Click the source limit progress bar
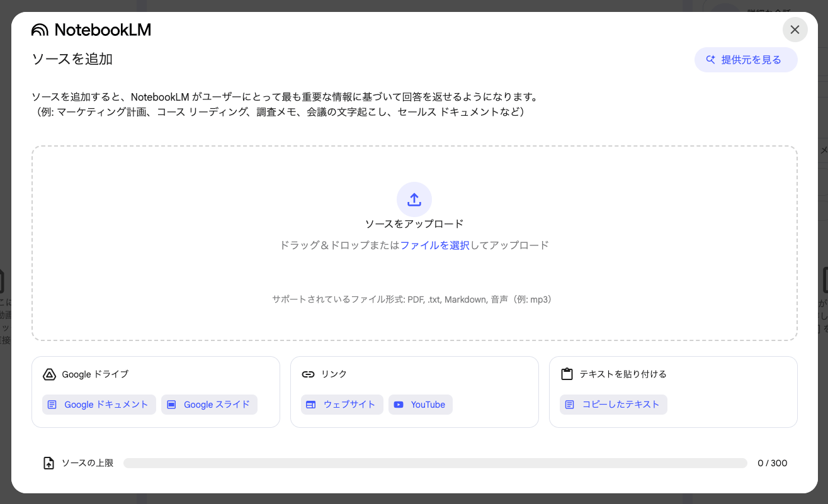 [435, 463]
